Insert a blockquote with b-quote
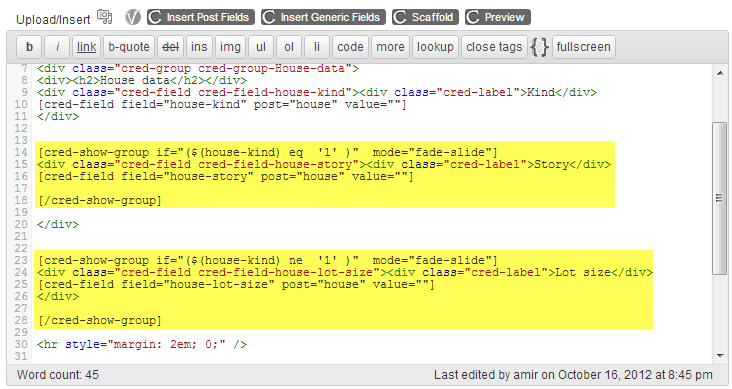732x389 pixels. click(129, 47)
